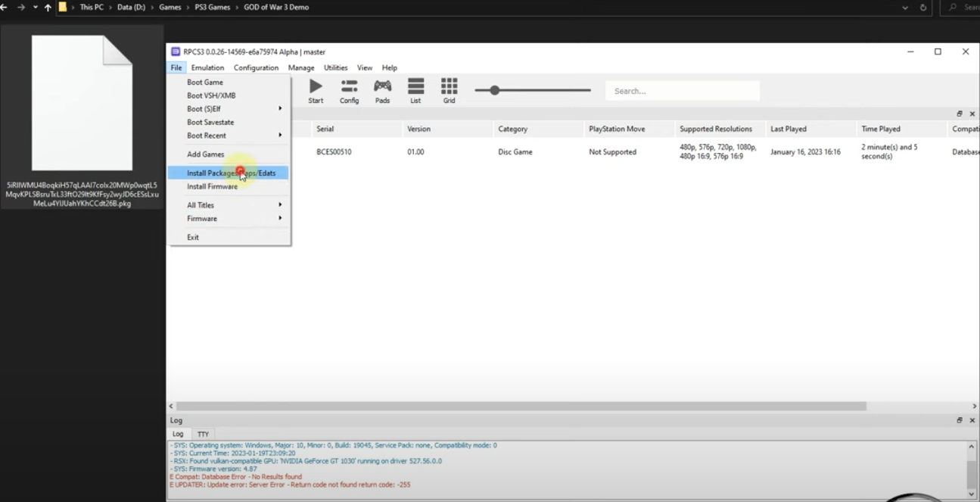980x502 pixels.
Task: Sort game list by Serial column
Action: click(356, 129)
